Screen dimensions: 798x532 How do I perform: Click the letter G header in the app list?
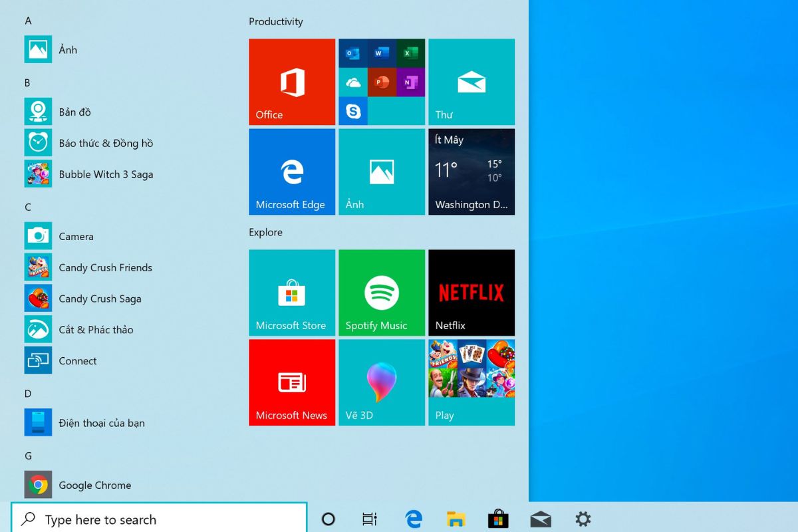coord(28,456)
